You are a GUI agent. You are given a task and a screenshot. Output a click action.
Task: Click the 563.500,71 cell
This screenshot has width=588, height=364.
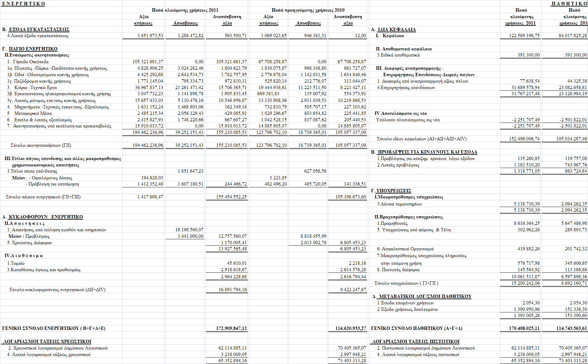[235, 36]
